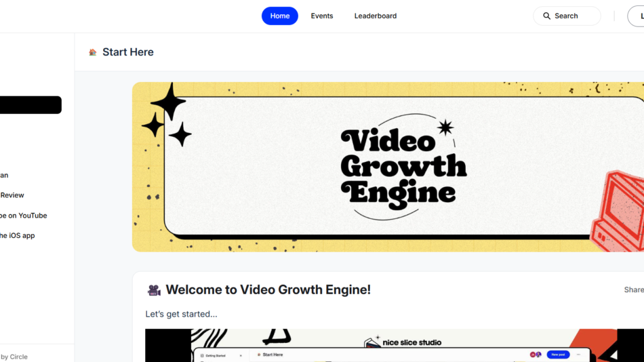Switch to the Events tab

[321, 16]
